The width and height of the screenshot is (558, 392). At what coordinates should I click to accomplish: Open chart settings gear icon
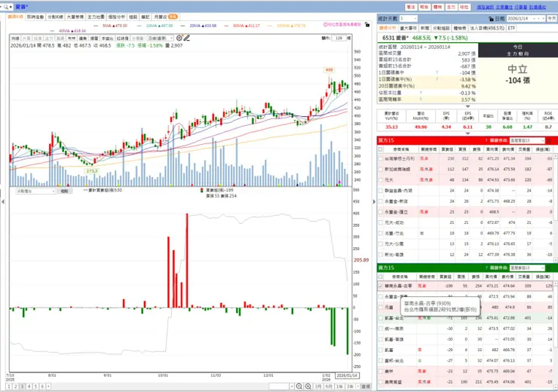pyautogui.click(x=179, y=38)
